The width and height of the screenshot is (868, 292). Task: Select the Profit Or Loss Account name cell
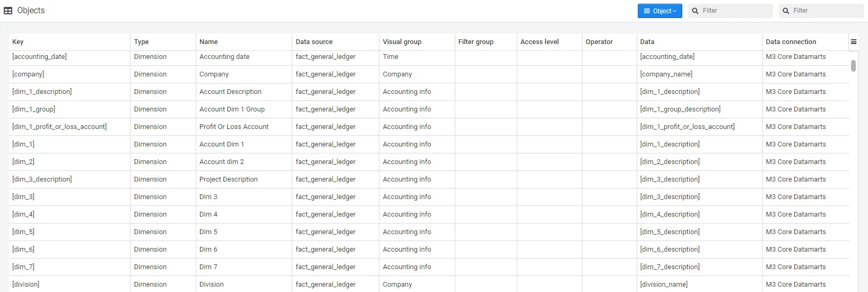tap(234, 127)
